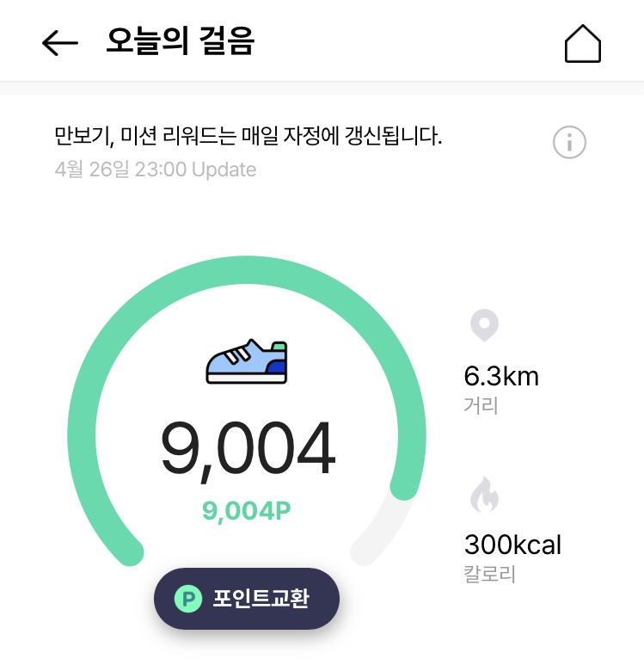The height and width of the screenshot is (665, 644).
Task: Select the 300kcal calorie value
Action: pyautogui.click(x=512, y=545)
